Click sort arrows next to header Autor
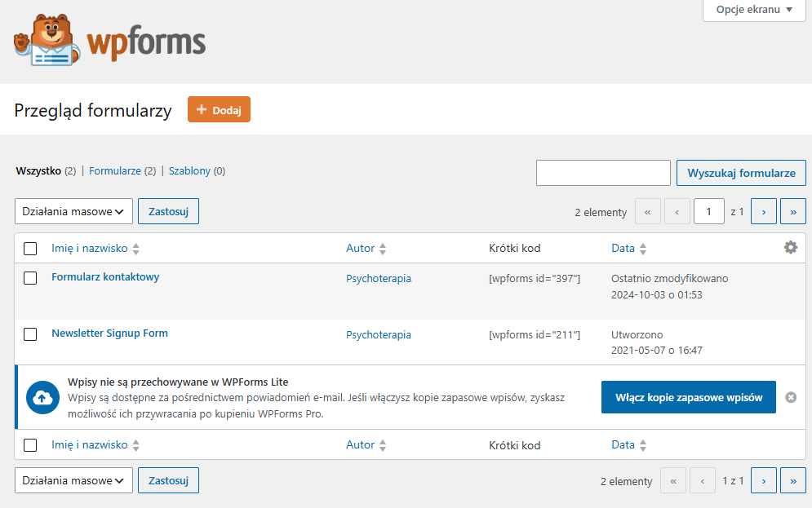The width and height of the screenshot is (812, 508). click(383, 249)
